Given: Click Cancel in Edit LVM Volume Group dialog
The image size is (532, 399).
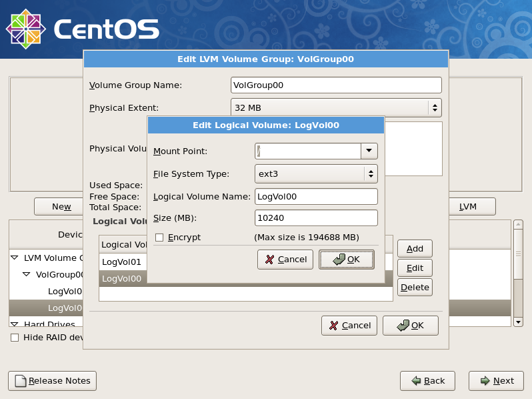Looking at the screenshot, I should (349, 326).
